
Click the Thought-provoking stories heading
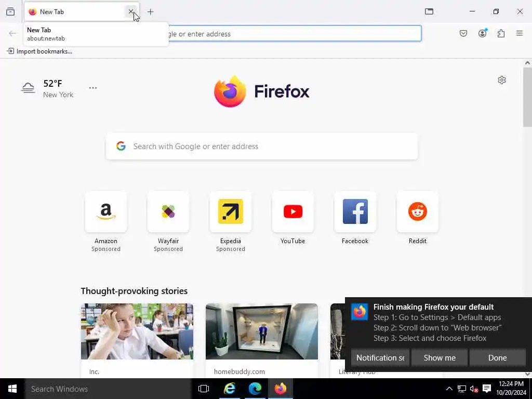tap(134, 291)
